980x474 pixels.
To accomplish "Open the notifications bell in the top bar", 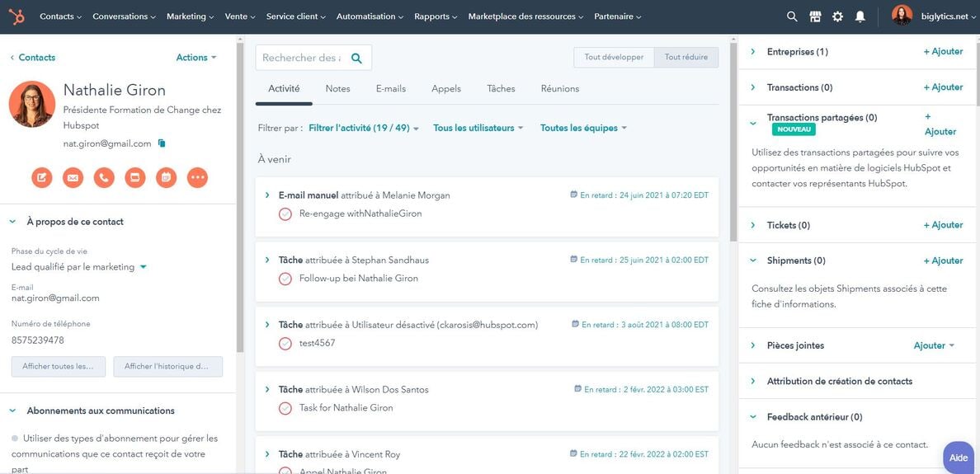I will (860, 16).
